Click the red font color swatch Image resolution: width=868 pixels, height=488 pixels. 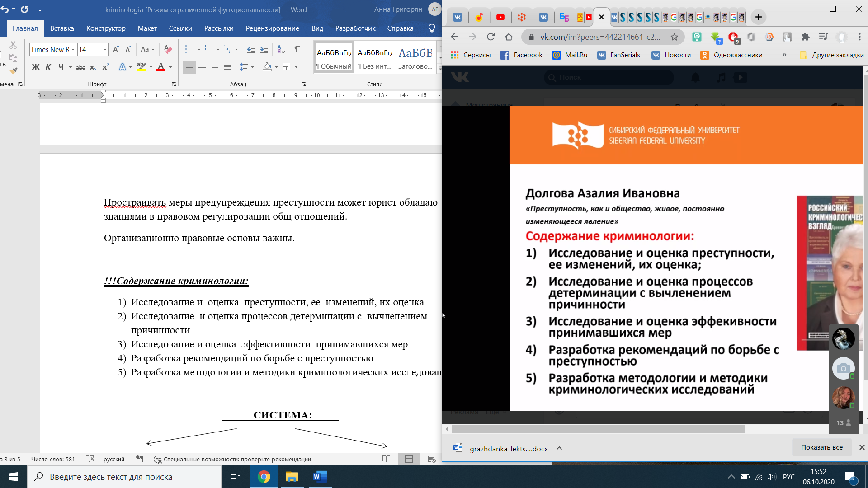161,67
